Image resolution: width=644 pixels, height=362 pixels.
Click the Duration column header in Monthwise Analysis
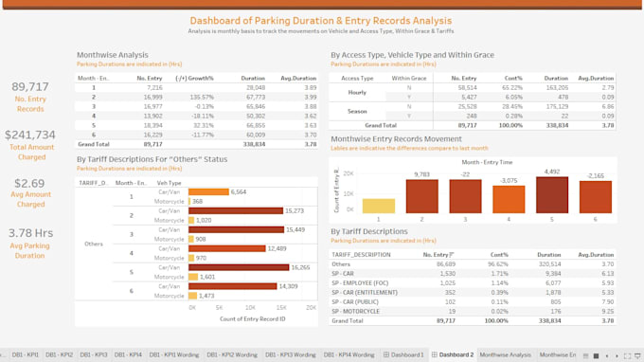pos(253,78)
